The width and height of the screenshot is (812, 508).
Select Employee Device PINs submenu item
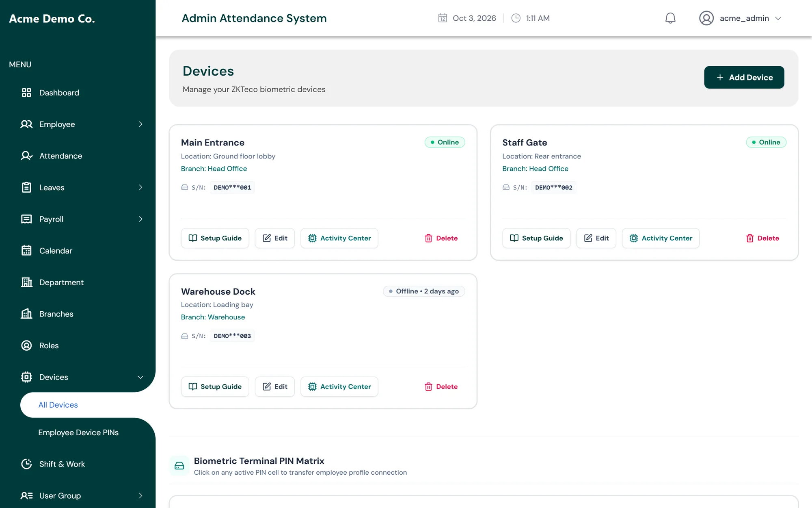78,432
